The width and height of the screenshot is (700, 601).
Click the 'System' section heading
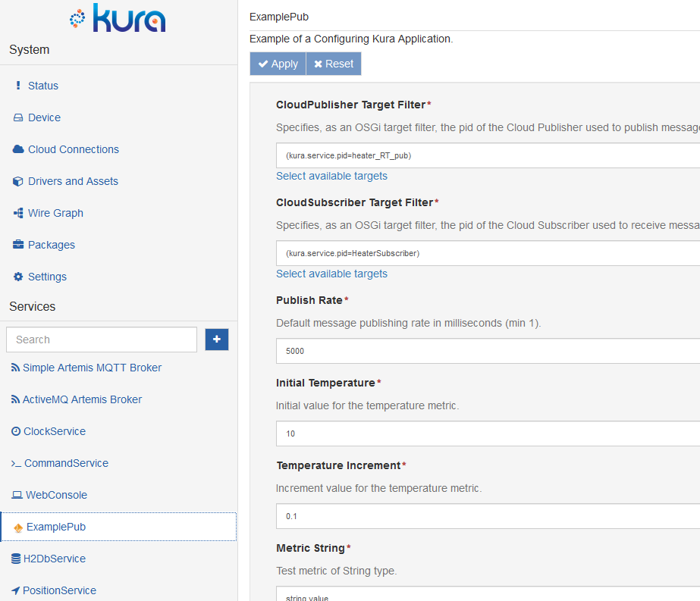30,49
